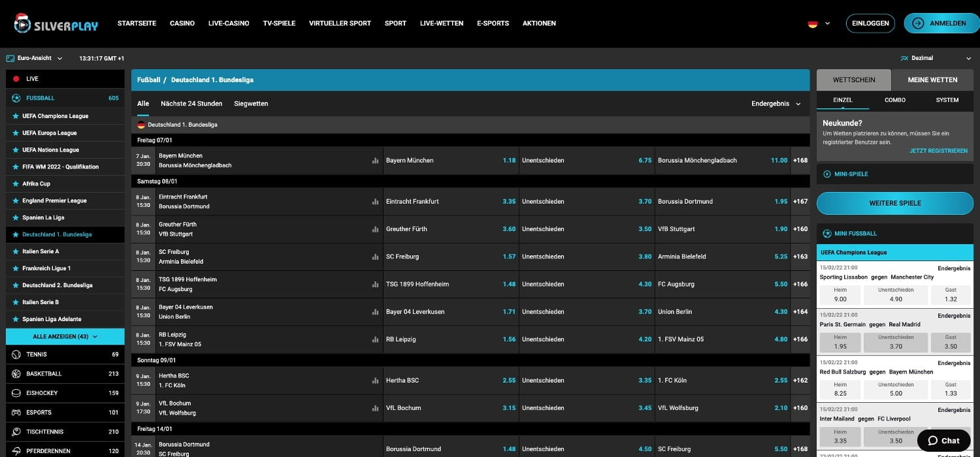The height and width of the screenshot is (457, 980).
Task: Expand +167 markets for Eintracht Frankfurt match
Action: coord(800,202)
